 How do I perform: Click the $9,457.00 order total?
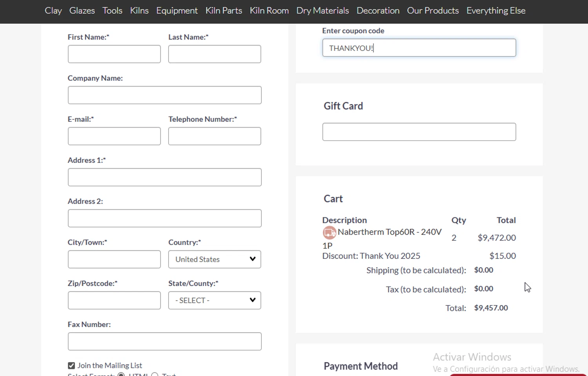pos(491,308)
